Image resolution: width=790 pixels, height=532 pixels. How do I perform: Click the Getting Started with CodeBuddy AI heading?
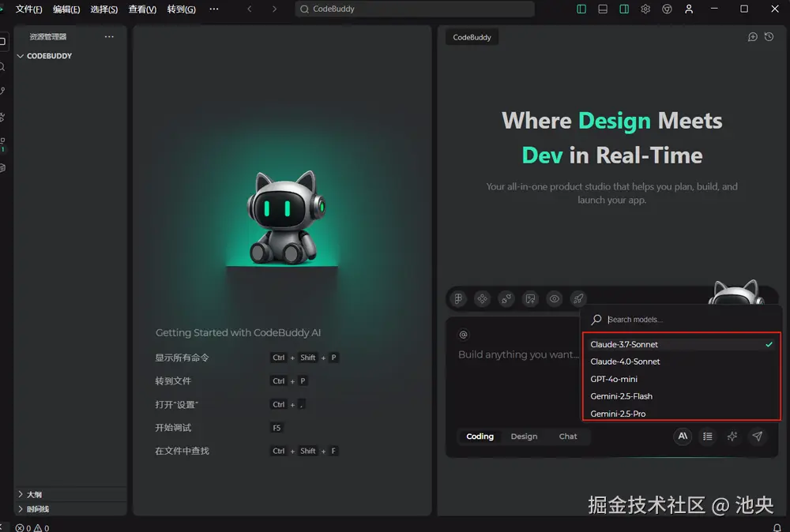(239, 332)
